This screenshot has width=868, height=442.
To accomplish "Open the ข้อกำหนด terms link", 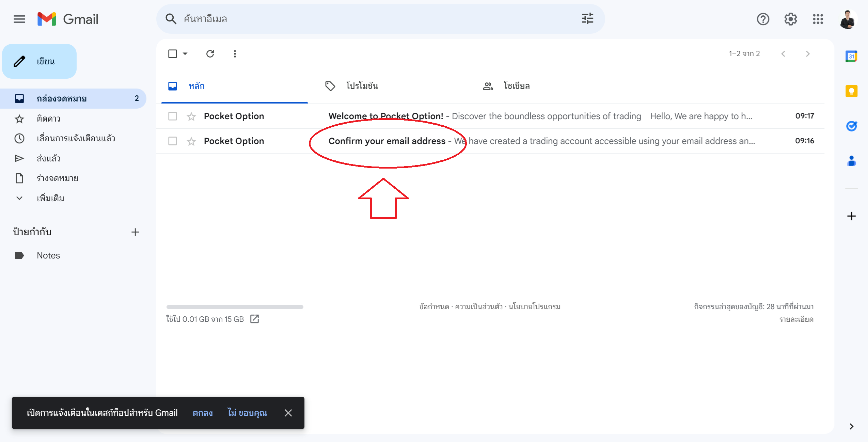I will tap(434, 306).
